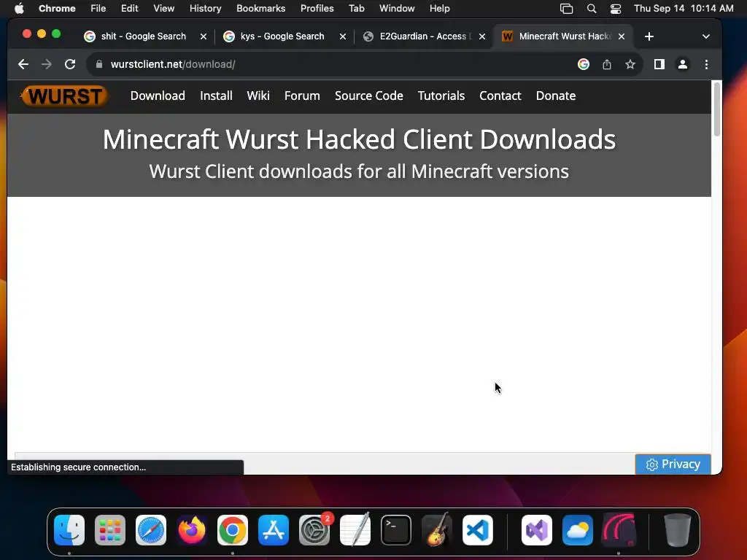Close the 'kys - Google Search' tab
This screenshot has width=747, height=560.
click(343, 36)
